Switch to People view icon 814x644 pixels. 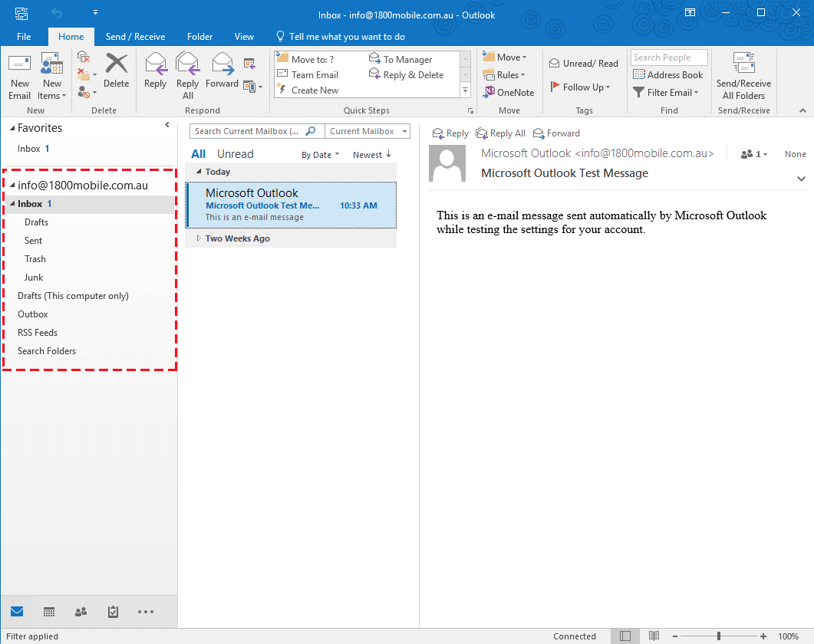(x=81, y=612)
